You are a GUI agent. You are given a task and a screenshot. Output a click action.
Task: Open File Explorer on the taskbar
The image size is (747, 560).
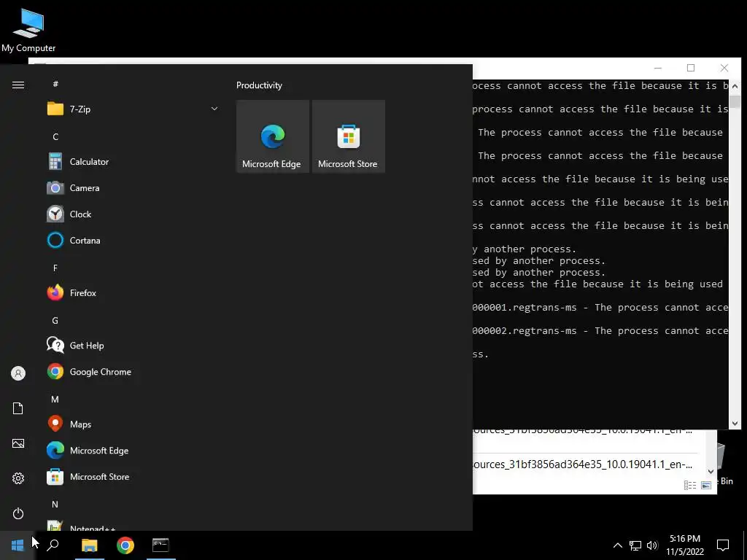pos(89,545)
